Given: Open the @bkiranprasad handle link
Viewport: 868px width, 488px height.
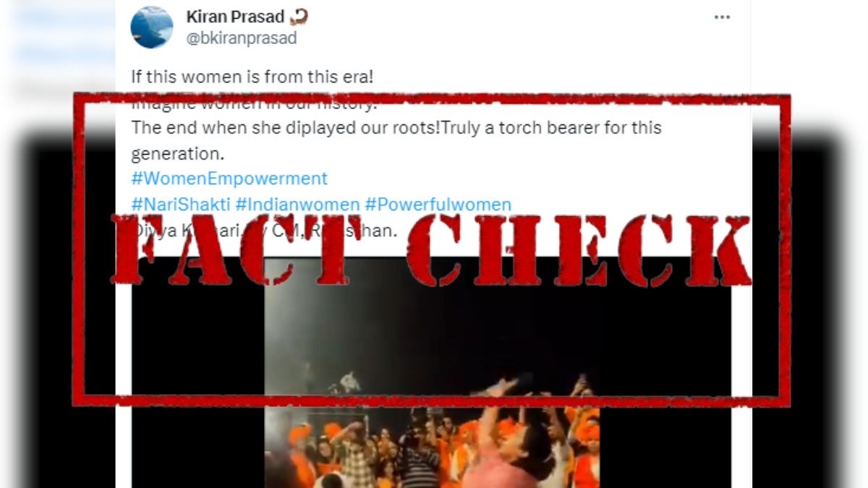Looking at the screenshot, I should [x=242, y=38].
